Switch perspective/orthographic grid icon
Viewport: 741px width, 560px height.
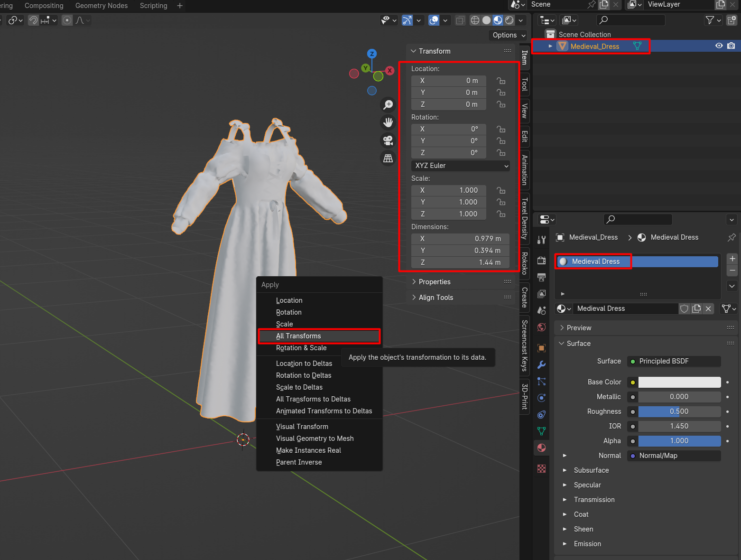coord(388,159)
